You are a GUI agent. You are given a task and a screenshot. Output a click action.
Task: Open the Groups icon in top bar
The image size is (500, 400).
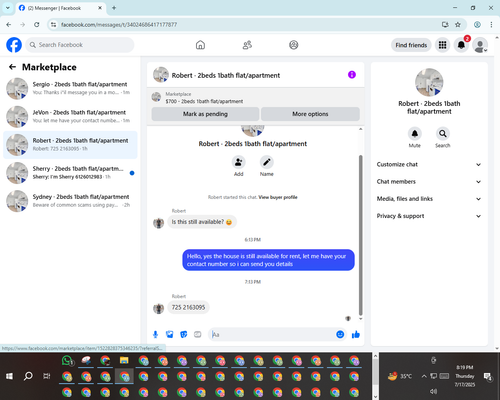[294, 45]
